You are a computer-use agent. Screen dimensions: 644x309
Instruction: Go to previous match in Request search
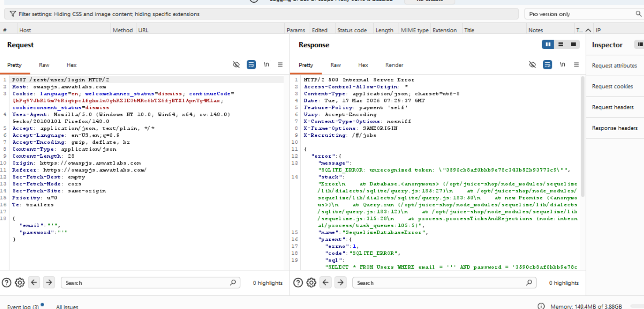tap(34, 283)
